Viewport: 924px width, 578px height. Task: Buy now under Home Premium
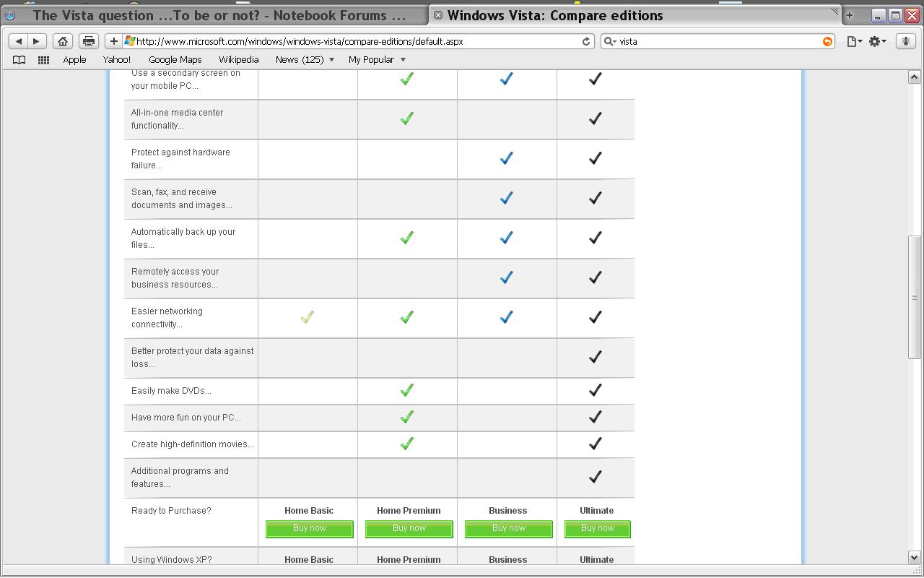tap(409, 529)
